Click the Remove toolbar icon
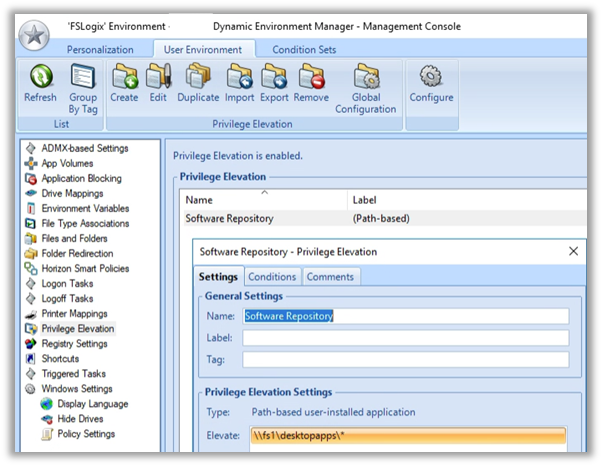The image size is (603, 466). [x=311, y=77]
